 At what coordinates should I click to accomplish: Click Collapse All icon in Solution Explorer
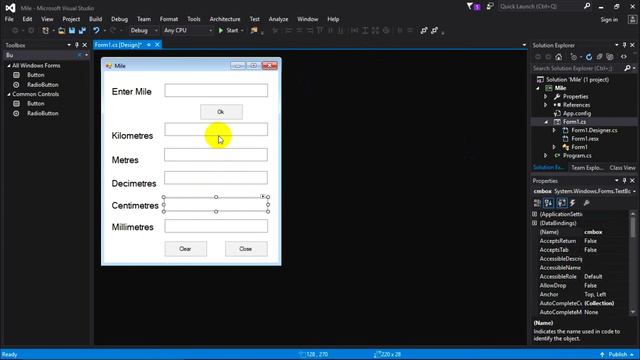[599, 57]
